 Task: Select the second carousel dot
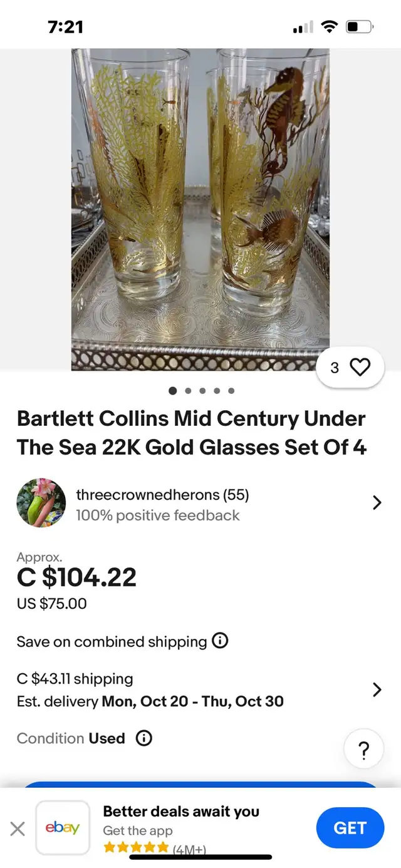point(187,390)
